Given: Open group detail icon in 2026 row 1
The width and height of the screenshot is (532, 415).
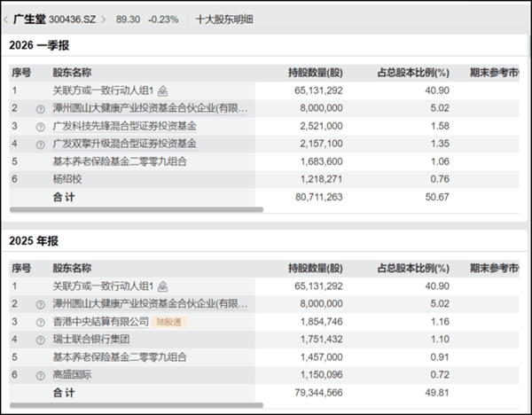Looking at the screenshot, I should (x=163, y=91).
